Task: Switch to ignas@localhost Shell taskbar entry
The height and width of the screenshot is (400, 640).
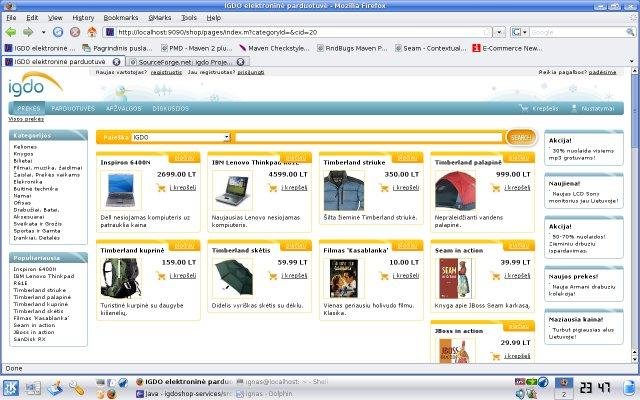Action: 282,382
